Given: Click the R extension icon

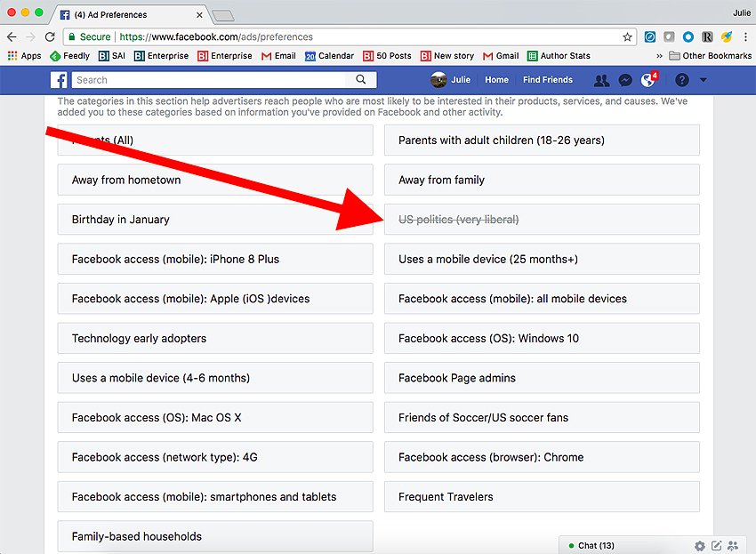Looking at the screenshot, I should pos(707,37).
